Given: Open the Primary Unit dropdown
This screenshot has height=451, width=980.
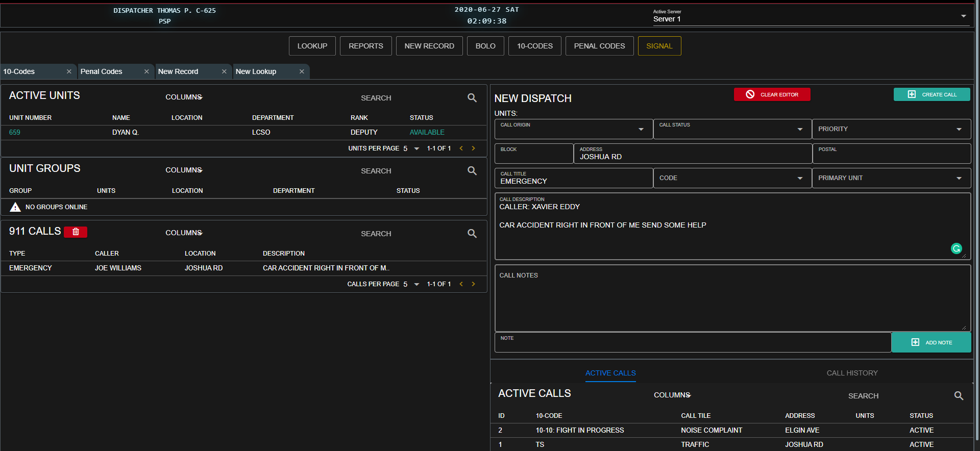Looking at the screenshot, I should [891, 178].
